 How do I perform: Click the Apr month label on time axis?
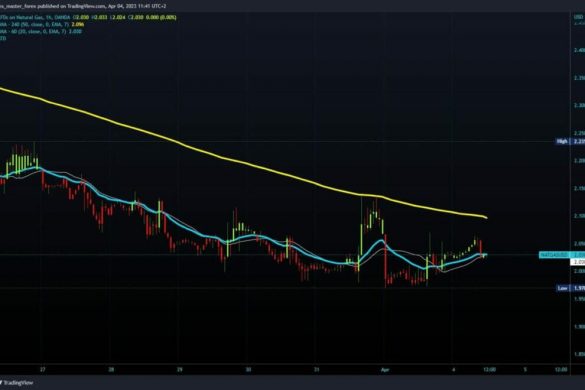coord(385,370)
